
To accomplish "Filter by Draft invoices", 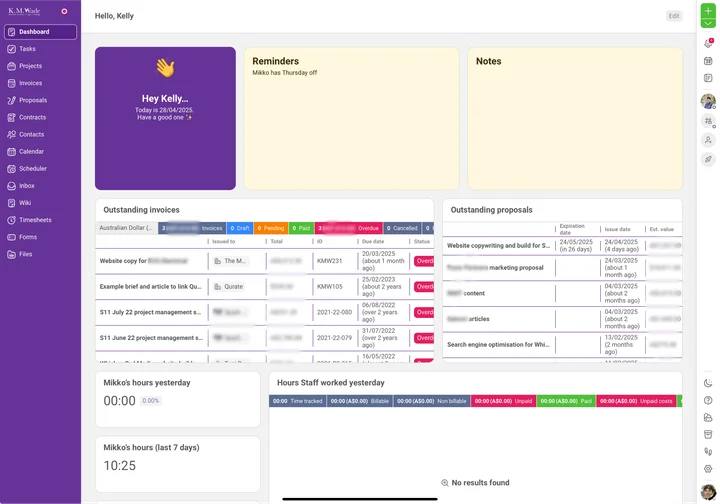I will (240, 228).
